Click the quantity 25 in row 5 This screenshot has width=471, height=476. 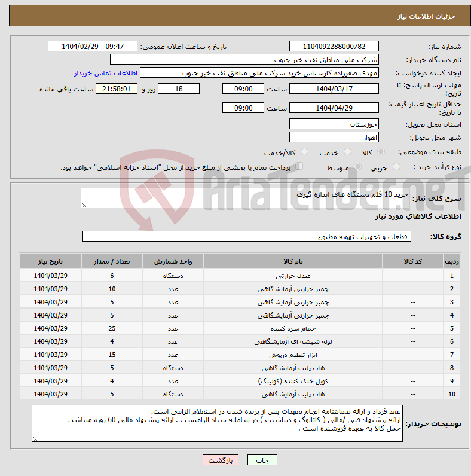pos(112,328)
